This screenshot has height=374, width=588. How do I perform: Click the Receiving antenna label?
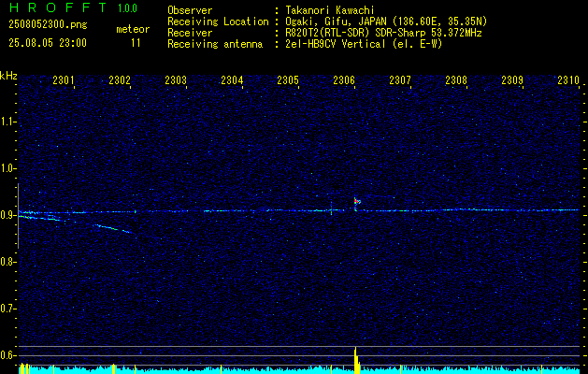click(215, 44)
